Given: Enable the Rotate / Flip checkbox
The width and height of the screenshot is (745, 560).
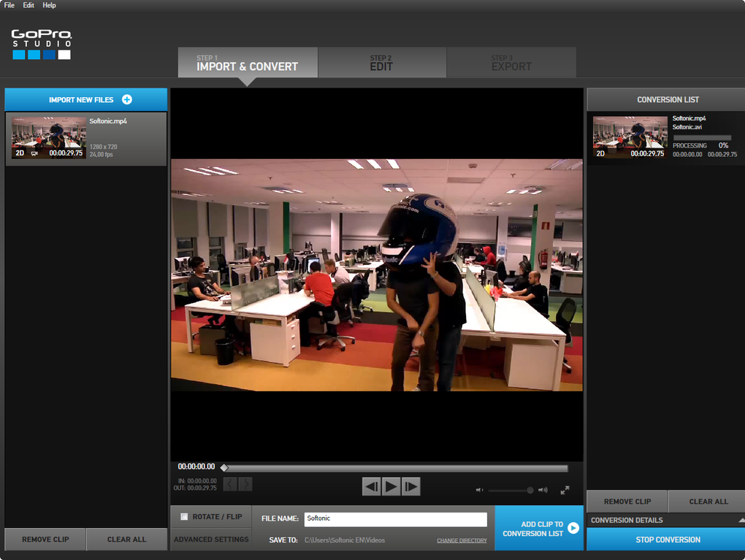Looking at the screenshot, I should [x=184, y=517].
